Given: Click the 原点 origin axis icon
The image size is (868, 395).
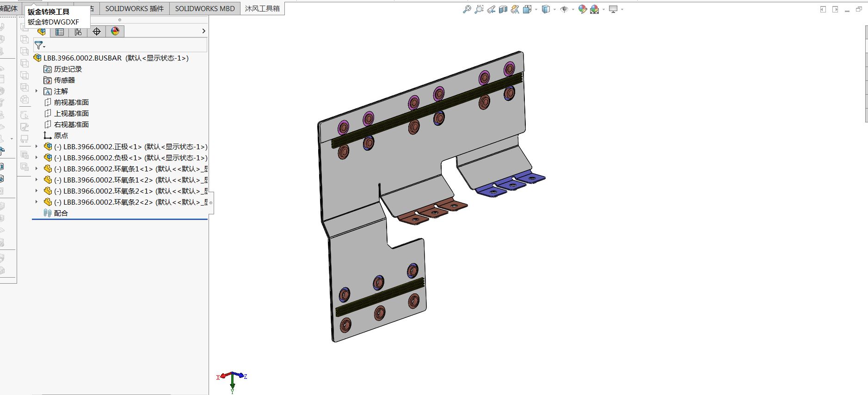Looking at the screenshot, I should pyautogui.click(x=47, y=135).
